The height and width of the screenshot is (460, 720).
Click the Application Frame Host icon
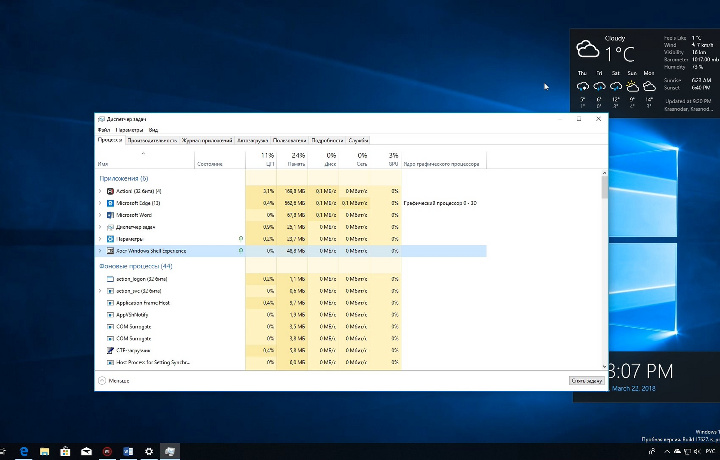click(110, 303)
